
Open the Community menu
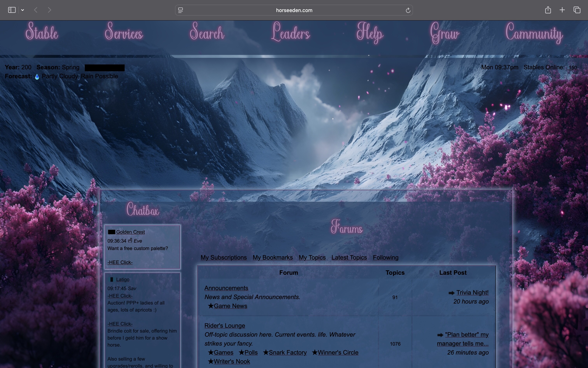(534, 33)
